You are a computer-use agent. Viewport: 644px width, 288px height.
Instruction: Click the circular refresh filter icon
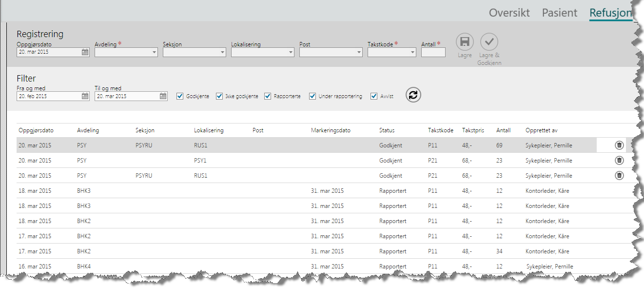[413, 95]
